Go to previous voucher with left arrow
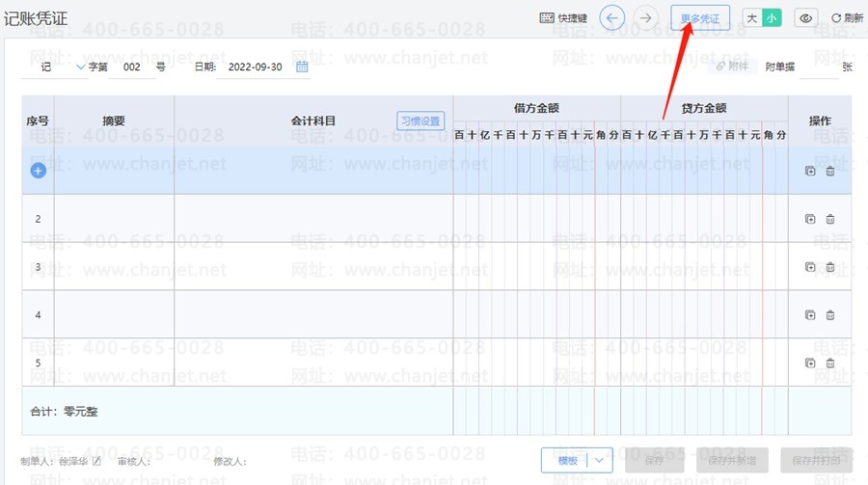The height and width of the screenshot is (485, 868). click(611, 18)
